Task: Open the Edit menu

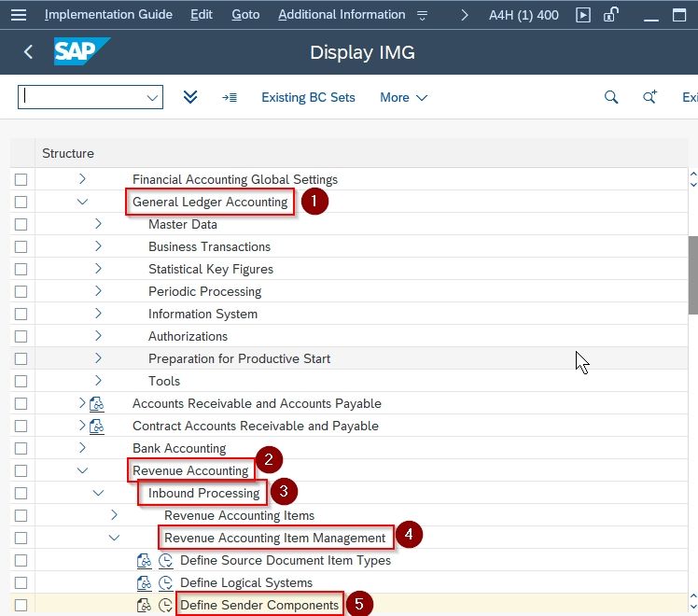Action: [x=202, y=15]
